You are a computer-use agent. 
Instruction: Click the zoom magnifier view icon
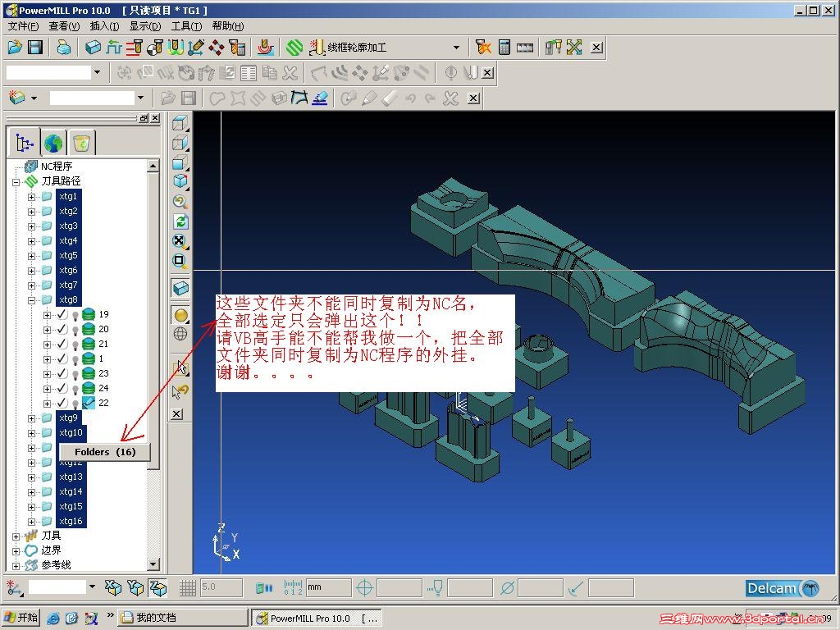(x=180, y=202)
